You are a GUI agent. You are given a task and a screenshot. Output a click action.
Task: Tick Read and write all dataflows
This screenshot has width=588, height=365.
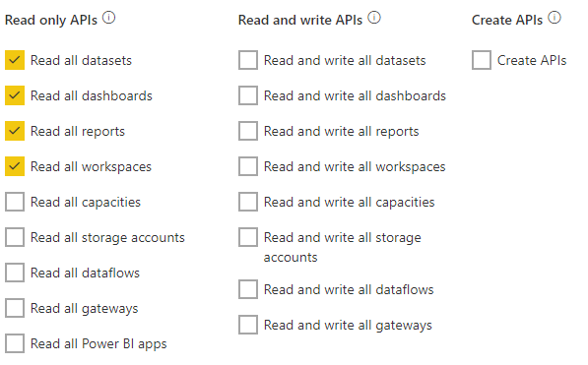pos(248,289)
